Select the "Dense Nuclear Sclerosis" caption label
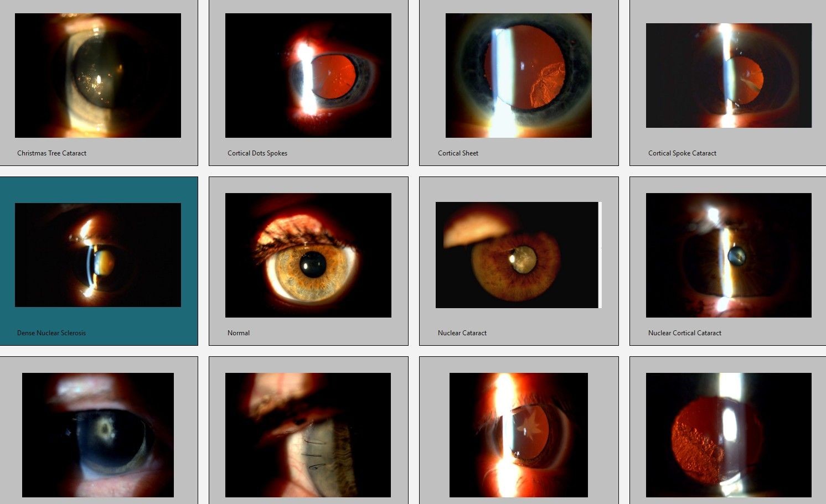Screen dimensions: 826x504 click(51, 333)
